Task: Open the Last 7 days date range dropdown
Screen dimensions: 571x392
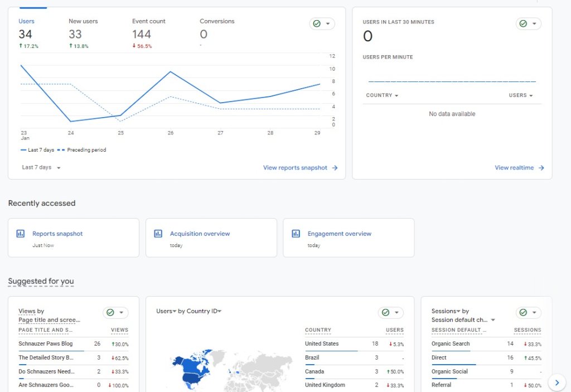Action: click(41, 167)
